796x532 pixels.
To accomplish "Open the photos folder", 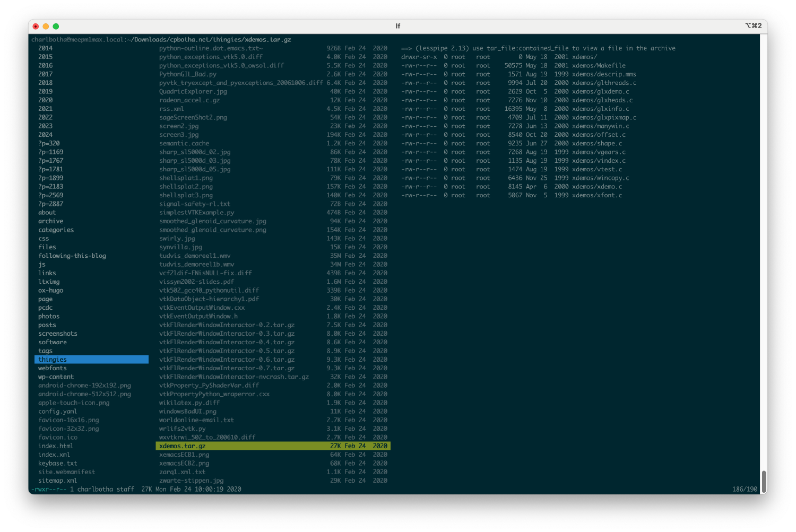I will [x=49, y=316].
